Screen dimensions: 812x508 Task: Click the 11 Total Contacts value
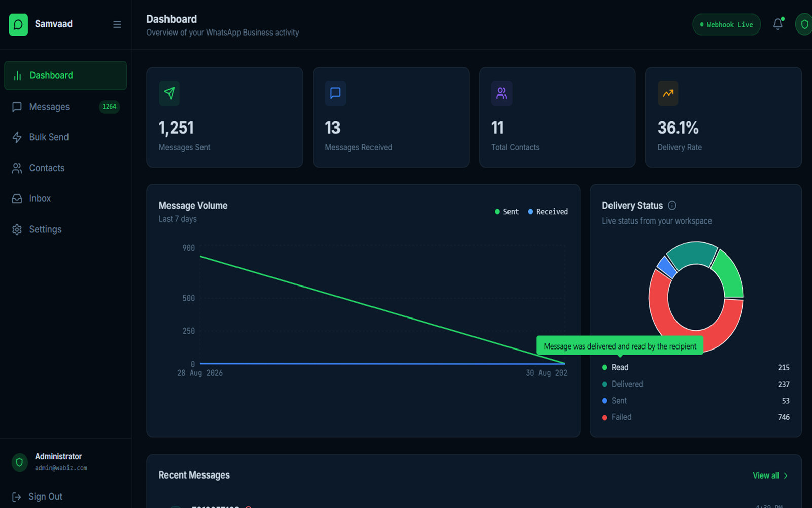point(497,128)
